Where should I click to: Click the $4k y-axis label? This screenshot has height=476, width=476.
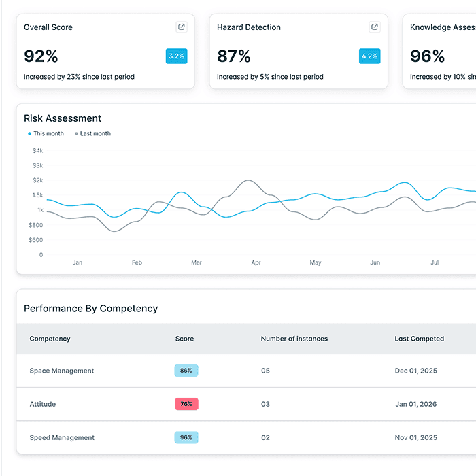tap(38, 150)
